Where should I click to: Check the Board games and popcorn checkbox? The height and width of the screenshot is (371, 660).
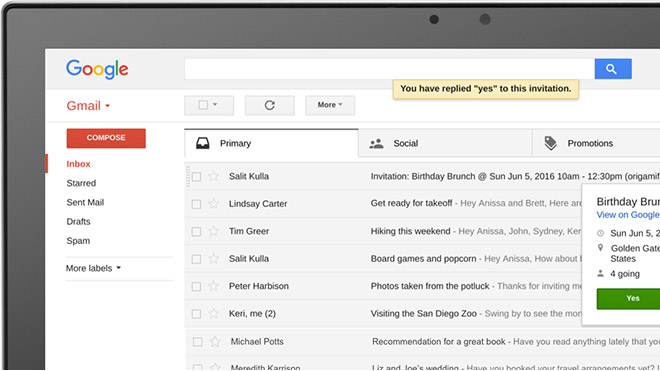pyautogui.click(x=196, y=259)
